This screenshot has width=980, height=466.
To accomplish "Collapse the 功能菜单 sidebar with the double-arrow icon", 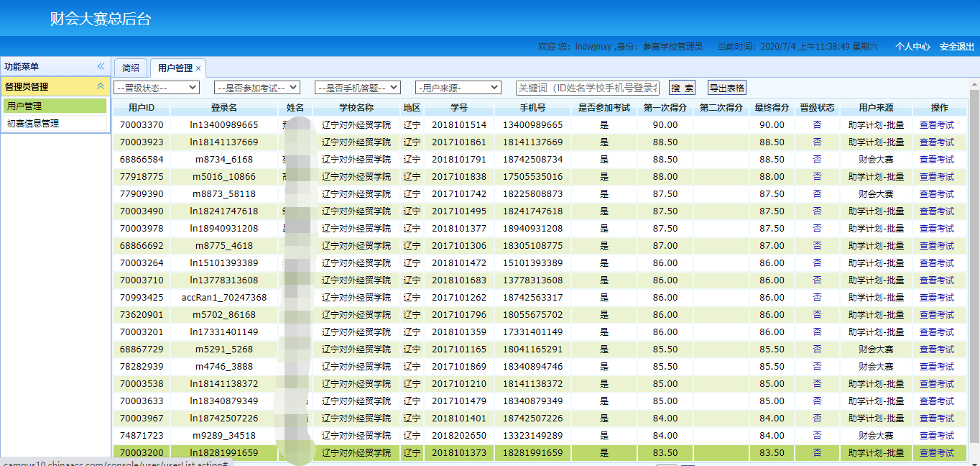I will pos(101,66).
